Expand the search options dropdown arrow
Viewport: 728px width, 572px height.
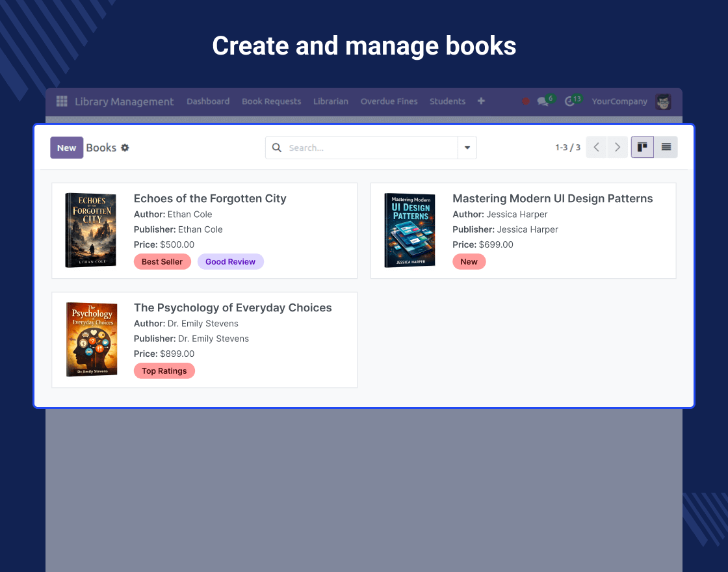tap(467, 148)
